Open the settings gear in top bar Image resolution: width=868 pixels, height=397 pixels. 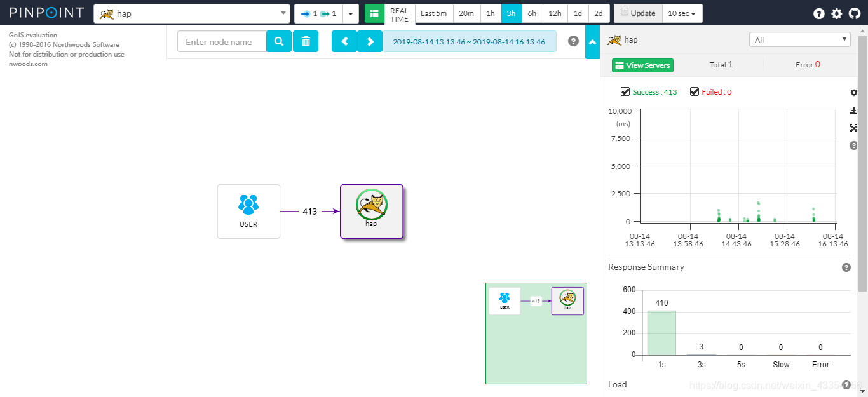[x=837, y=13]
